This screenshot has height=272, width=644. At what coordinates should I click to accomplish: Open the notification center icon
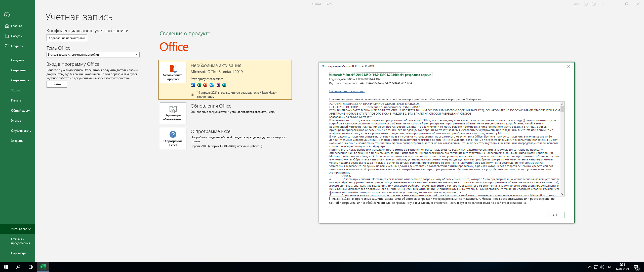click(x=636, y=267)
